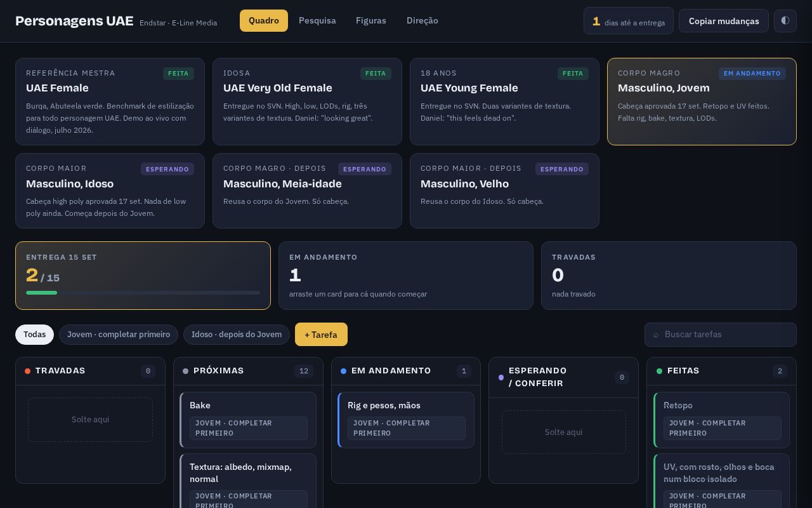This screenshot has height=508, width=812.
Task: Click the Feitas column count badge
Action: tap(780, 371)
